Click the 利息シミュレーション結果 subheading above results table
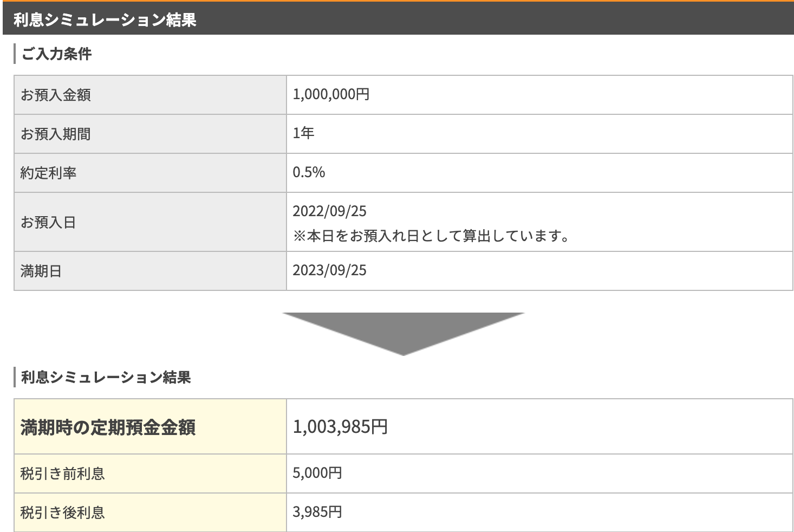This screenshot has width=794, height=532. [x=106, y=378]
